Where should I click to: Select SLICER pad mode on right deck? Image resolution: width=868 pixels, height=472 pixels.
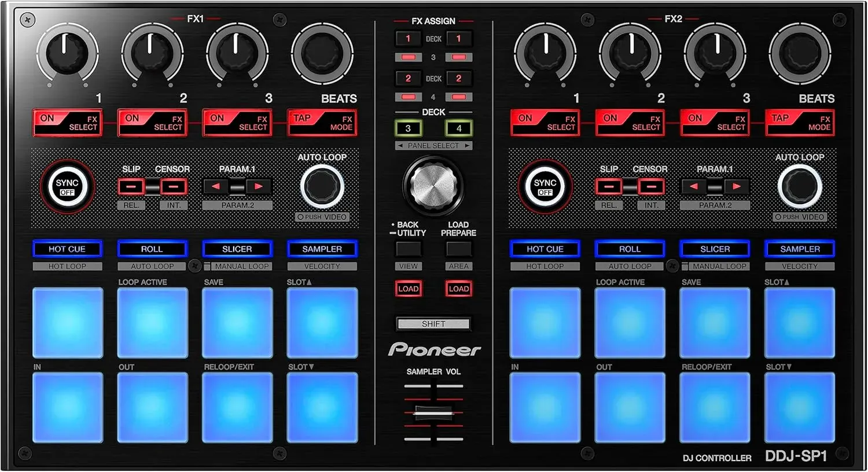click(715, 249)
